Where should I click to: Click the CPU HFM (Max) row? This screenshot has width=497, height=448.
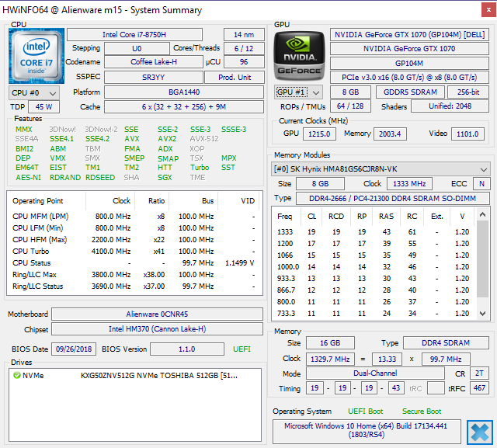134,239
